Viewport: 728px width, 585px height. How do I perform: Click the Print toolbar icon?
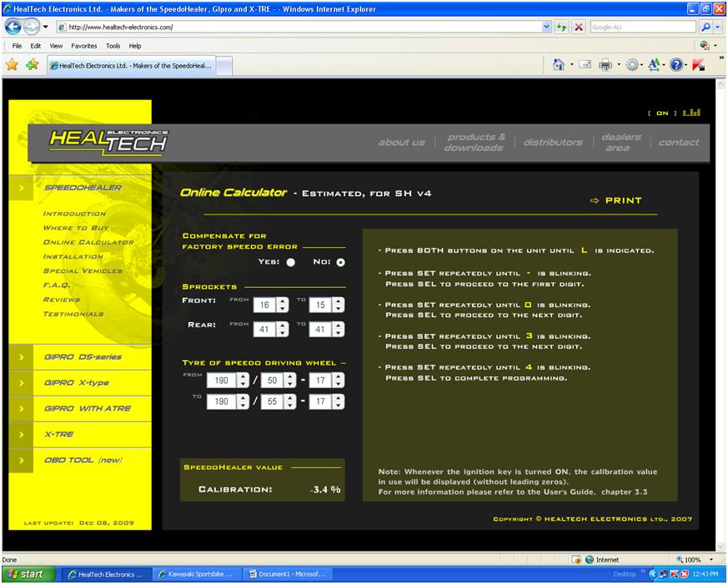605,65
